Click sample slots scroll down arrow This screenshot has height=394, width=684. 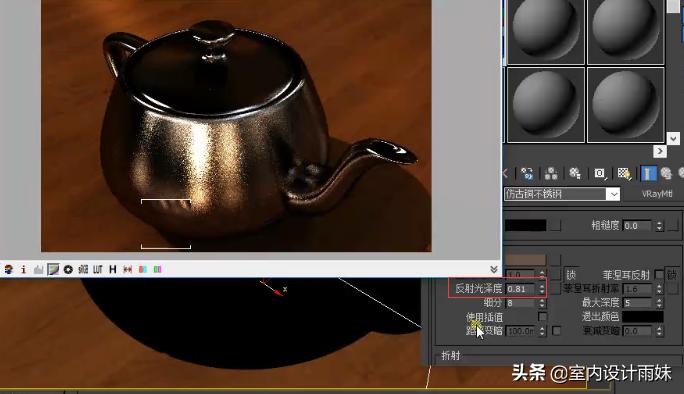pos(673,139)
